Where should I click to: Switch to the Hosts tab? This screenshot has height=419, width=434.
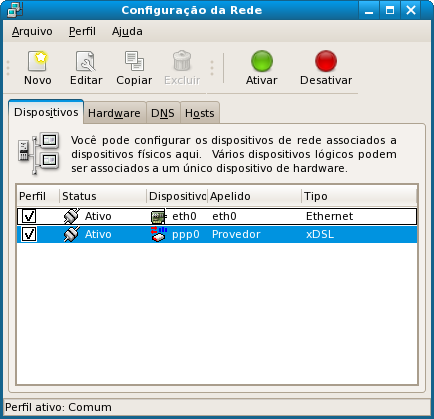[x=199, y=113]
